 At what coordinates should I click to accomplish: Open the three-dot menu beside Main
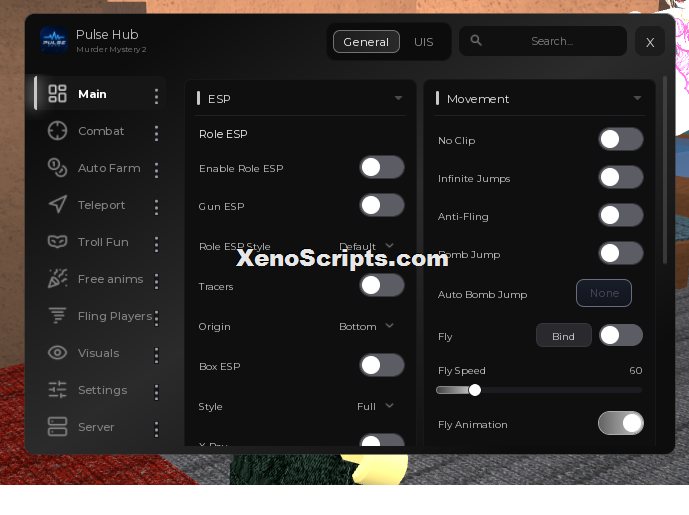156,96
